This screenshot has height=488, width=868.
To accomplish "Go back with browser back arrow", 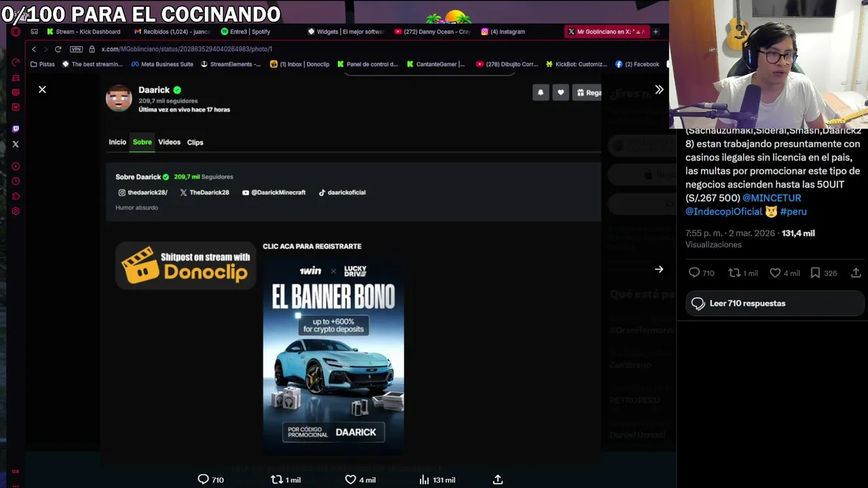I will click(x=34, y=49).
